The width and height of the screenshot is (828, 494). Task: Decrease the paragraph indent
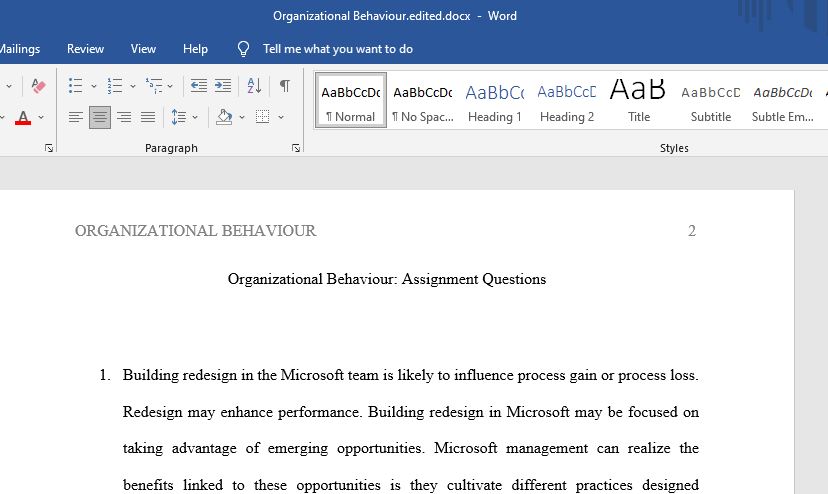[x=199, y=86]
